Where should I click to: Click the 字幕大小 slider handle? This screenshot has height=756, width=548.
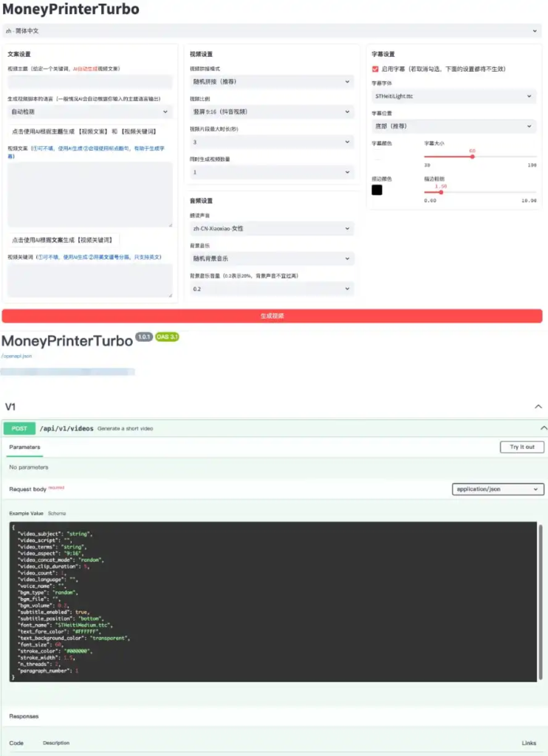point(472,157)
